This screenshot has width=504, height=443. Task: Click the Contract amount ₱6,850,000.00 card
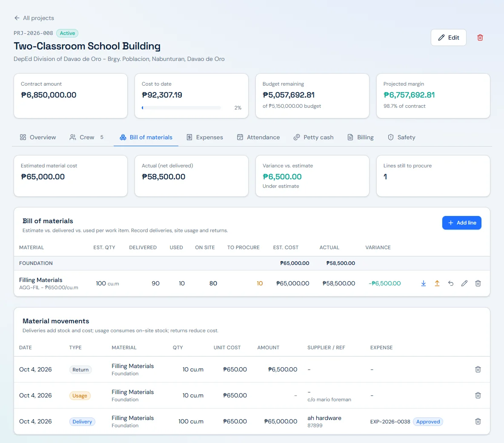pos(71,96)
